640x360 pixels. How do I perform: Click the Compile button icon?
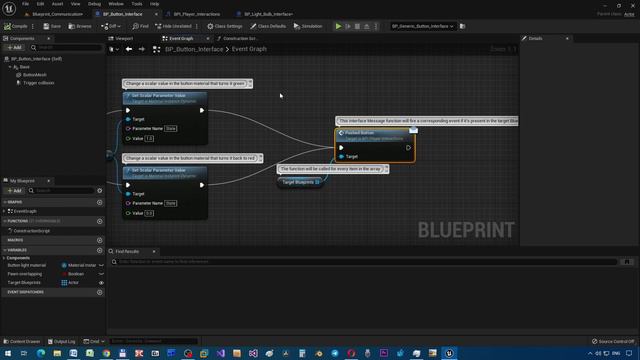point(7,26)
